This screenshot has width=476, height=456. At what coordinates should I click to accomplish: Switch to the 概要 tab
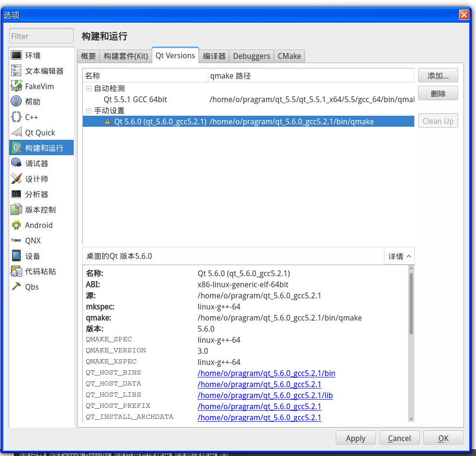click(88, 56)
